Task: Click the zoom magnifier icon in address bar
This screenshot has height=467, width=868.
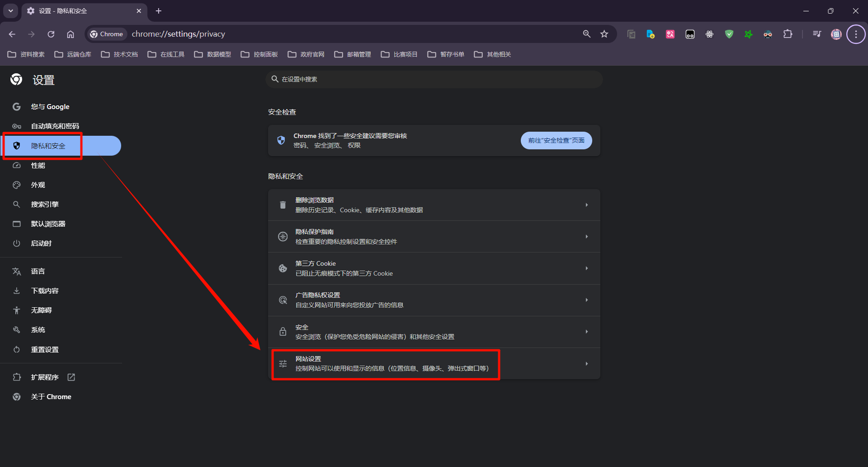Action: coord(586,34)
